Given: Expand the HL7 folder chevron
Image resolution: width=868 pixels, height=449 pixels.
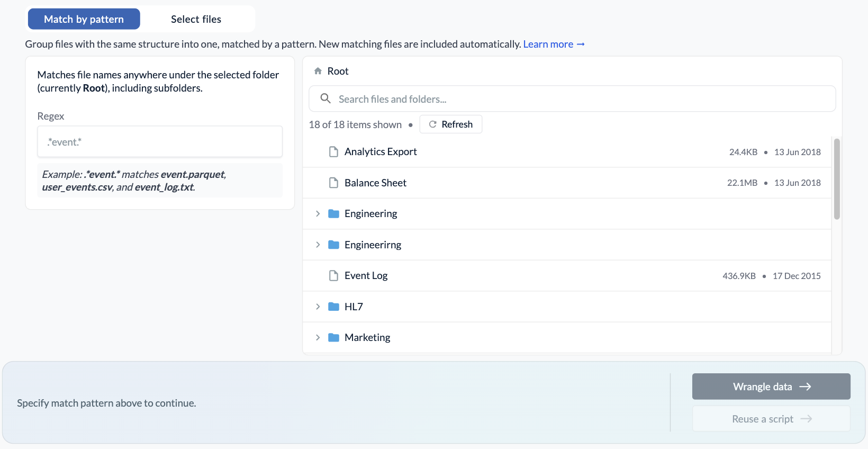Looking at the screenshot, I should click(x=318, y=307).
